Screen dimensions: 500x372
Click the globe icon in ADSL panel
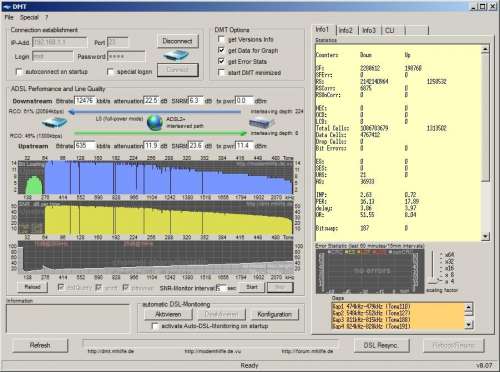click(155, 122)
